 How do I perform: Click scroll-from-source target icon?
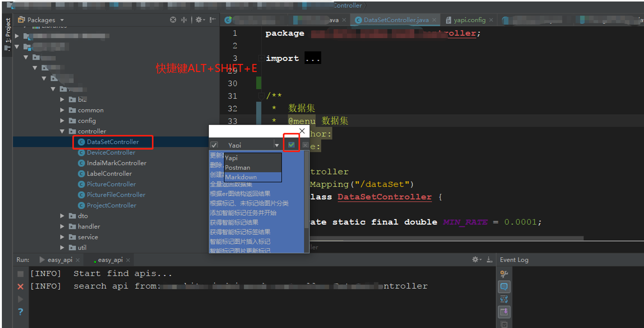[x=173, y=20]
